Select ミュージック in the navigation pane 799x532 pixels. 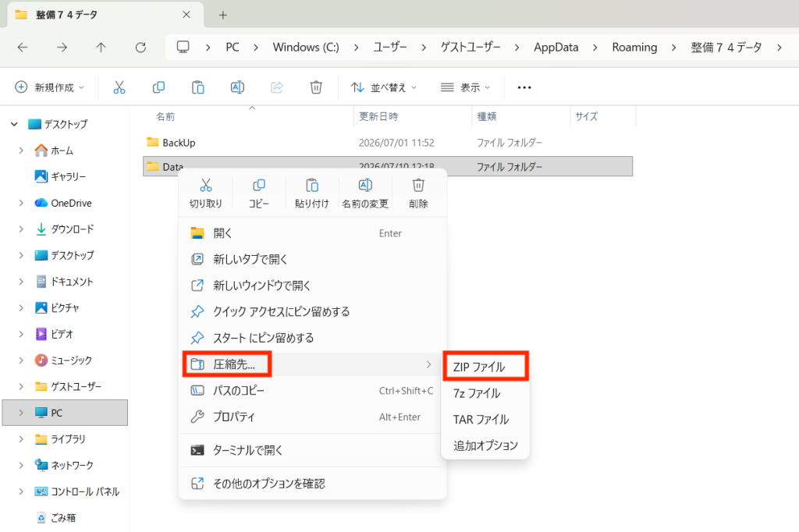coord(71,360)
